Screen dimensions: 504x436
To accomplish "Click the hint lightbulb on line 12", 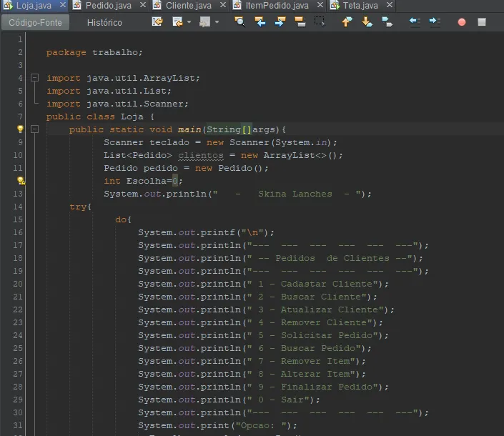I will tap(21, 181).
